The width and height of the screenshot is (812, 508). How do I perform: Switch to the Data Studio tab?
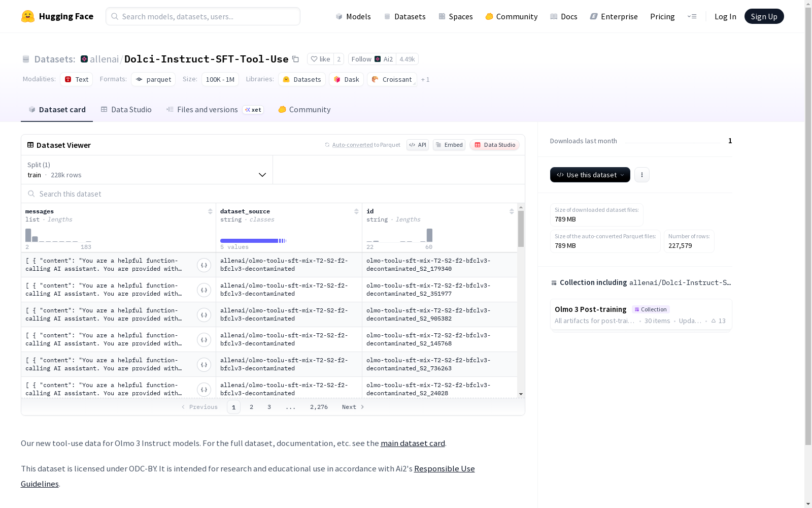click(x=126, y=110)
